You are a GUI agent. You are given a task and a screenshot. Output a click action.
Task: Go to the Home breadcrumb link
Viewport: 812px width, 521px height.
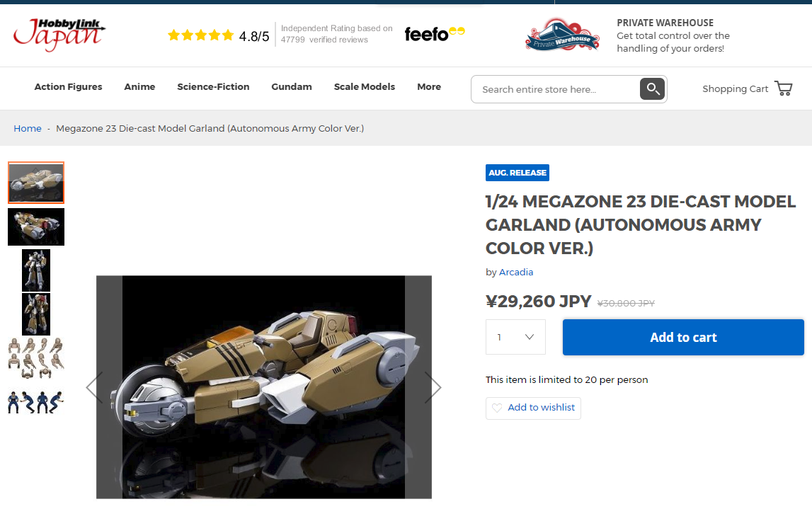coord(28,128)
